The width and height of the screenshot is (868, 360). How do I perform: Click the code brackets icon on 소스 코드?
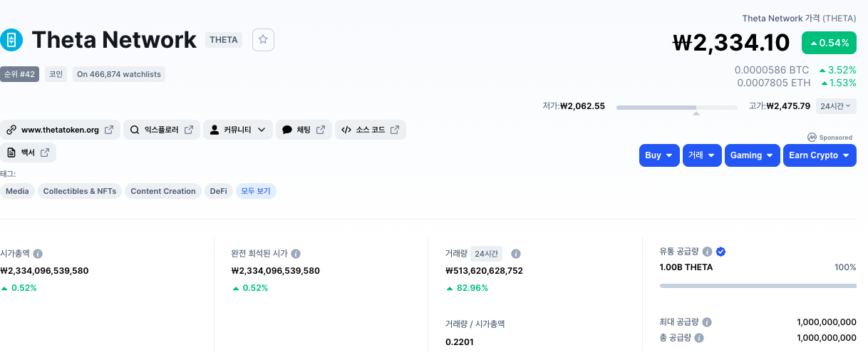point(346,130)
